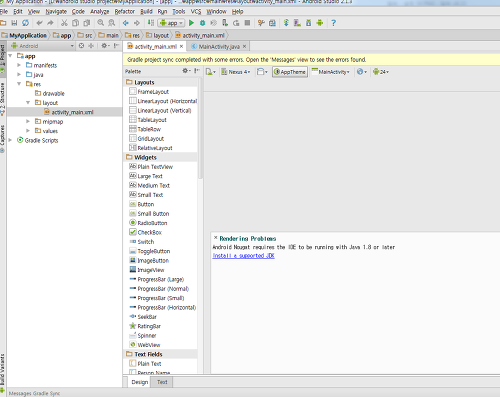This screenshot has width=500, height=397.
Task: Navigate Back with the blue left arrow
Action: [126, 23]
